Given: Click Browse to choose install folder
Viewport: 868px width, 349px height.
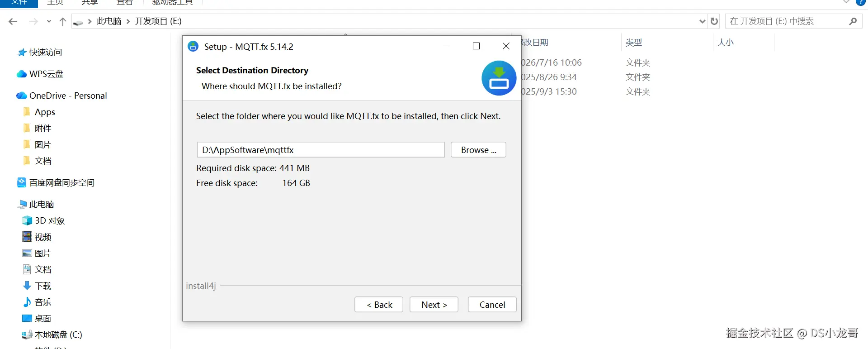Looking at the screenshot, I should coord(478,150).
